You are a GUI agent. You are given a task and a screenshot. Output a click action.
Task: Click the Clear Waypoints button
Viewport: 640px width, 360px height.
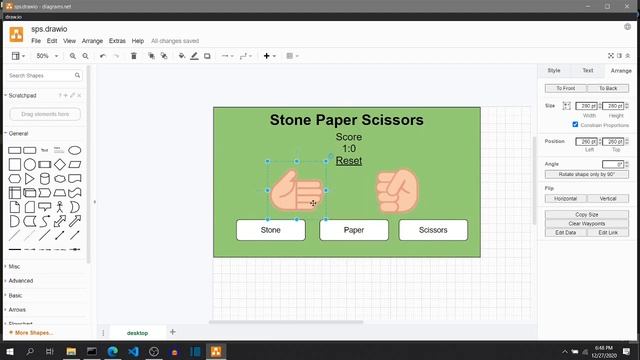[x=587, y=224]
